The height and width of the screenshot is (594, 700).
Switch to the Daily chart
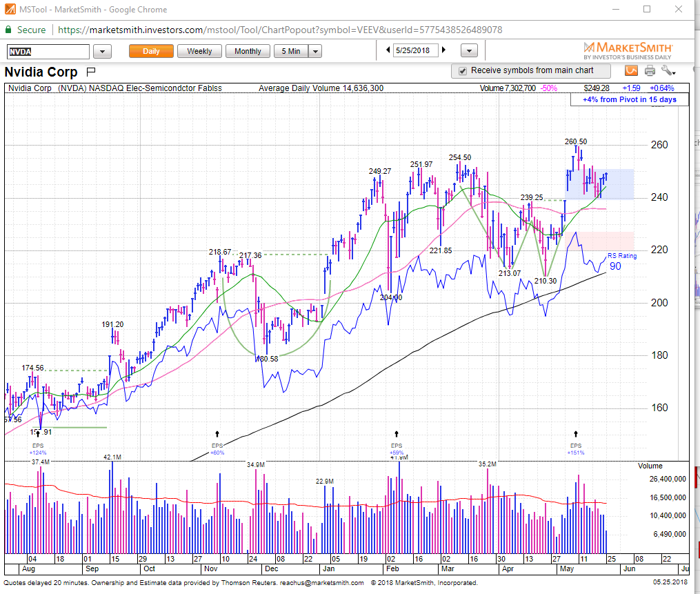point(151,51)
